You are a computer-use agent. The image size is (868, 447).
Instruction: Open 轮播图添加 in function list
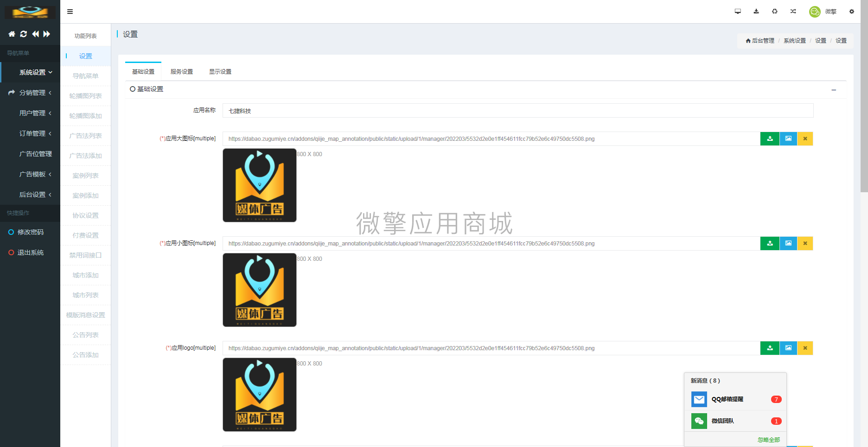click(86, 116)
